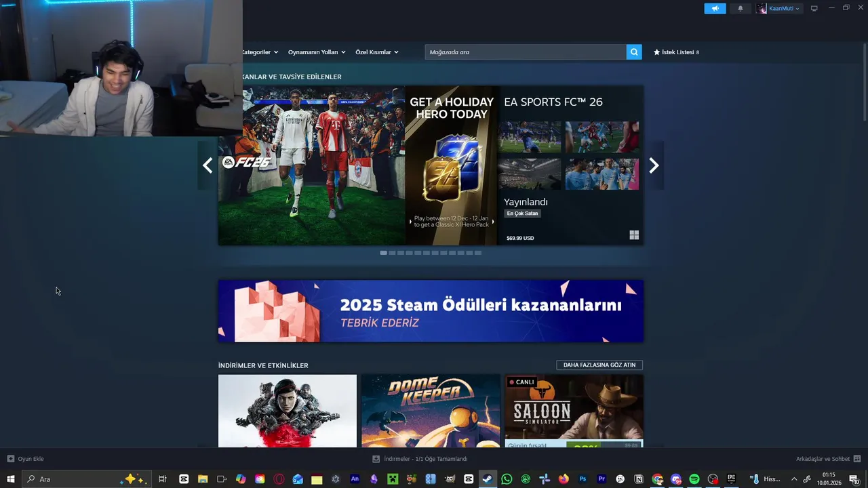Screen dimensions: 868x488
Task: Open Slack from the taskbar
Action: tap(545, 479)
